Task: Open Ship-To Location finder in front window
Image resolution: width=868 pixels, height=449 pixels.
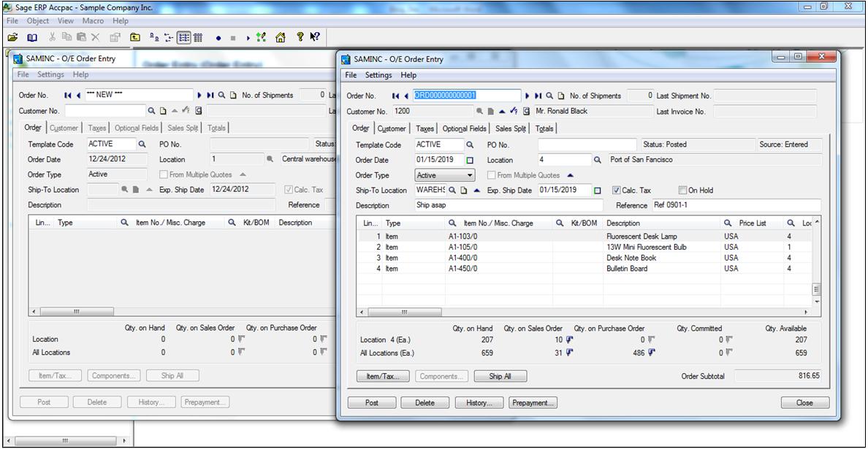Action: [x=452, y=191]
